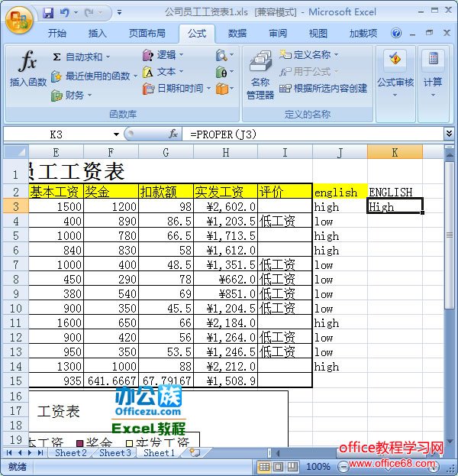Click the AutoSum (自动求和) sigma icon
The height and width of the screenshot is (476, 458).
(56, 57)
